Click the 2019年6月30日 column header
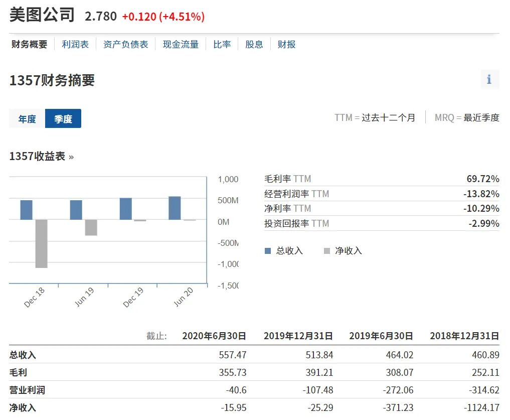 pos(381,336)
